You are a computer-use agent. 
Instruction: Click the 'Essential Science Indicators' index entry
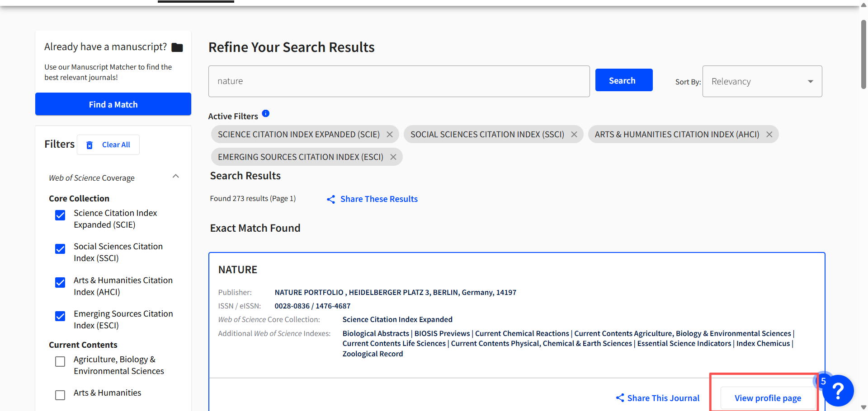[684, 343]
